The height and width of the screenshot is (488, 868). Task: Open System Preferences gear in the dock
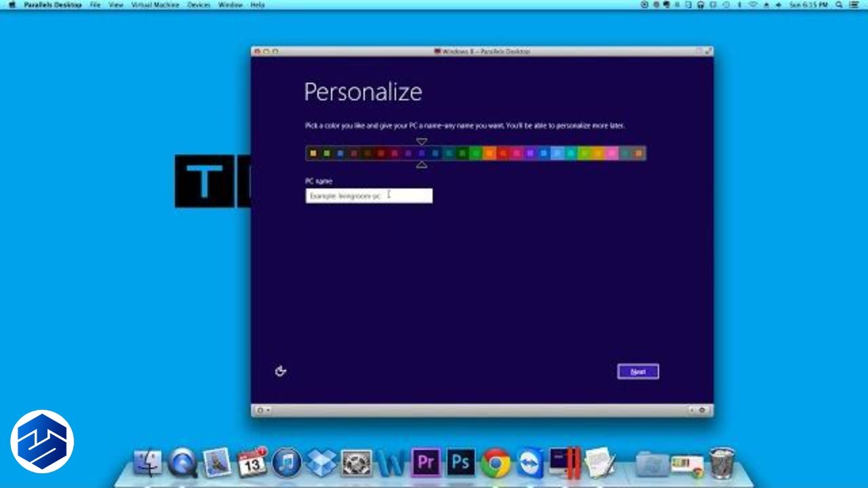click(356, 463)
